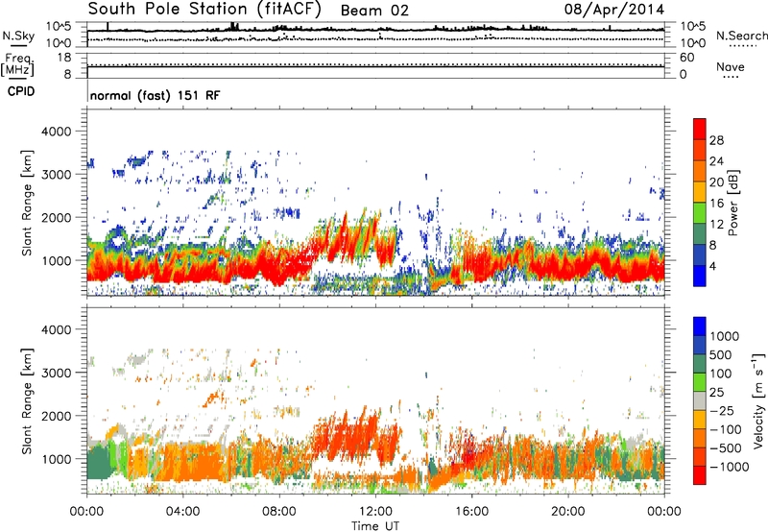Click the "16" label on Power colorbar

click(x=716, y=204)
